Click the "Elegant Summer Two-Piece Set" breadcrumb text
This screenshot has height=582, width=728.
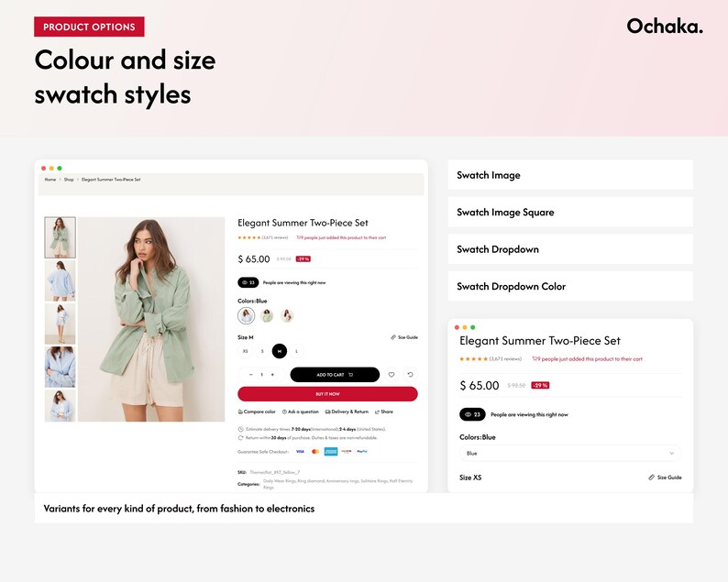click(111, 180)
